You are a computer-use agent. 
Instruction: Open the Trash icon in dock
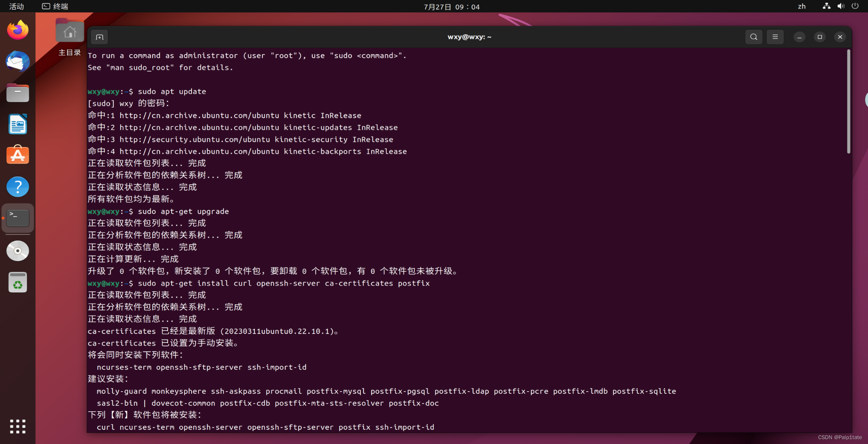click(17, 282)
